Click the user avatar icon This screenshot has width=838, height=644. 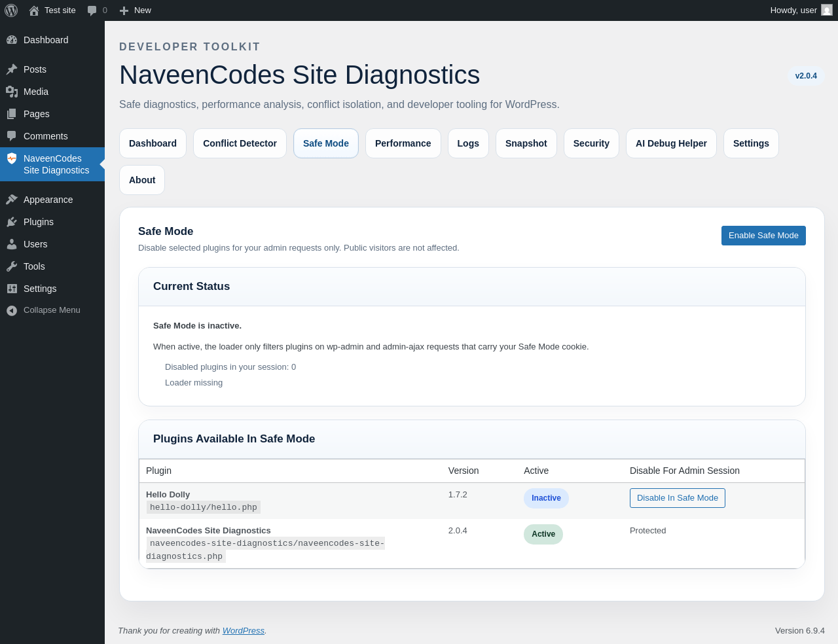827,10
